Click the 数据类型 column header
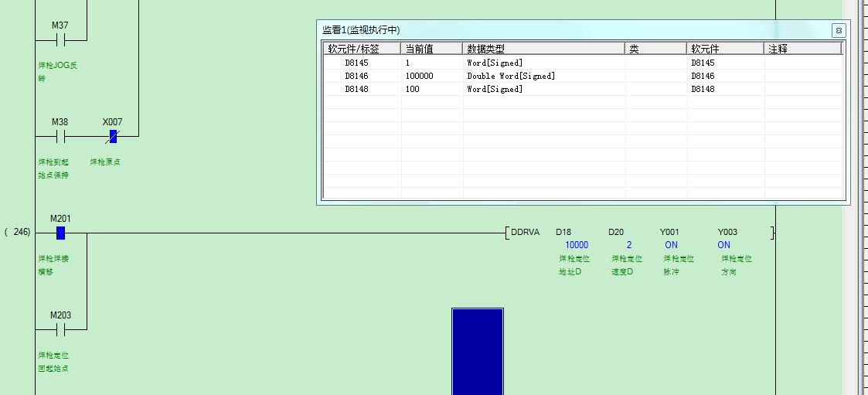 pyautogui.click(x=543, y=49)
